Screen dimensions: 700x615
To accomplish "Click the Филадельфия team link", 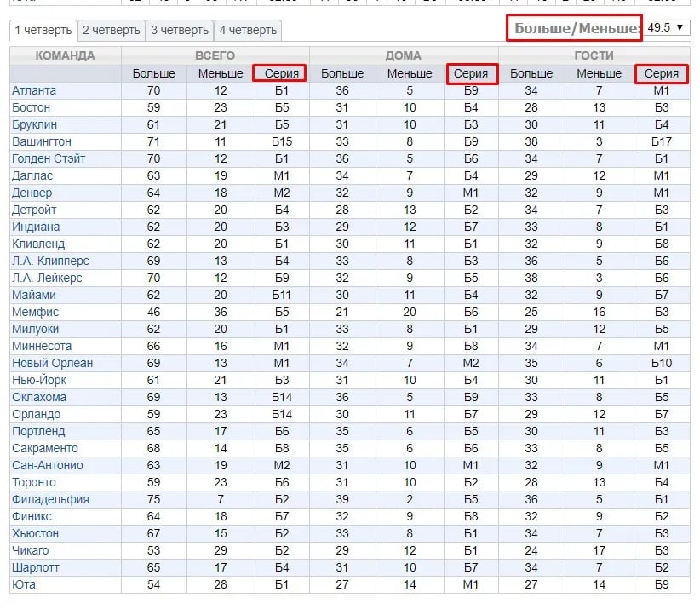I will 50,499.
